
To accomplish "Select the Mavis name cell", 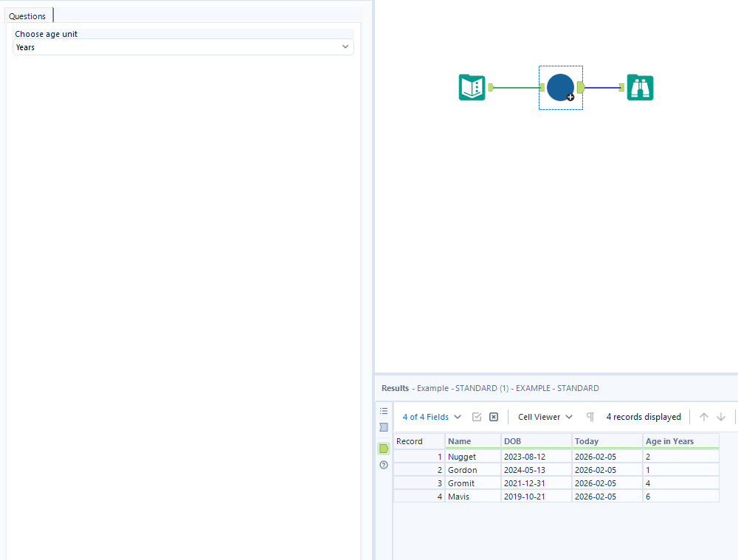I will (x=472, y=497).
